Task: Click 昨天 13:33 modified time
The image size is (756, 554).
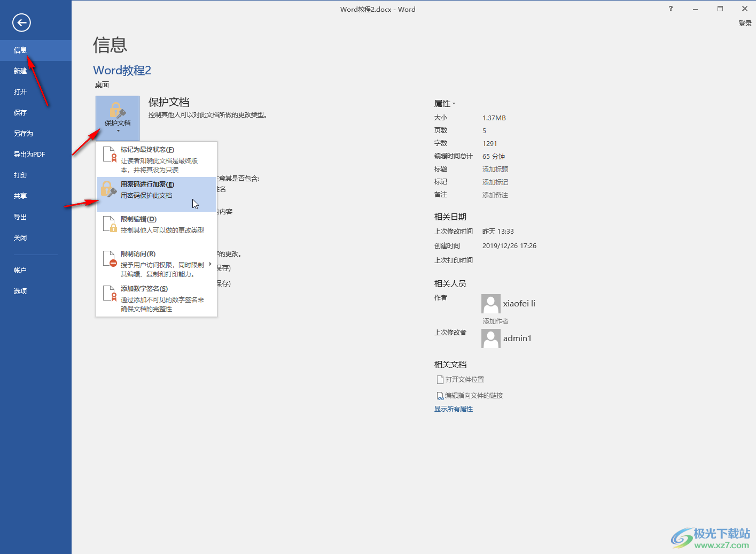Action: pos(498,232)
